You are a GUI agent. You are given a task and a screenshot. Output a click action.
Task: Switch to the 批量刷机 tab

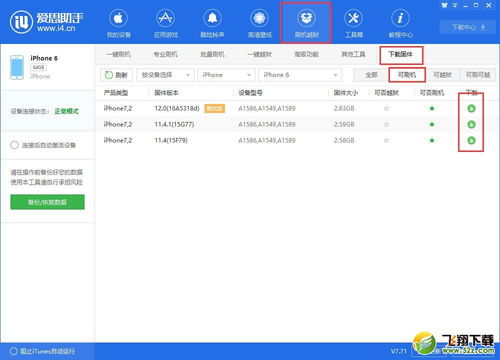(212, 54)
